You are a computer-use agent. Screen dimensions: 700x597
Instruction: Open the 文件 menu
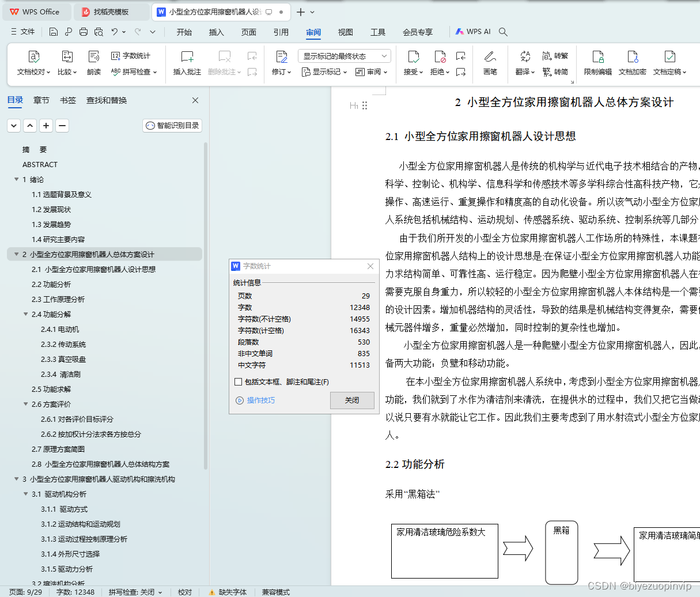coord(23,32)
